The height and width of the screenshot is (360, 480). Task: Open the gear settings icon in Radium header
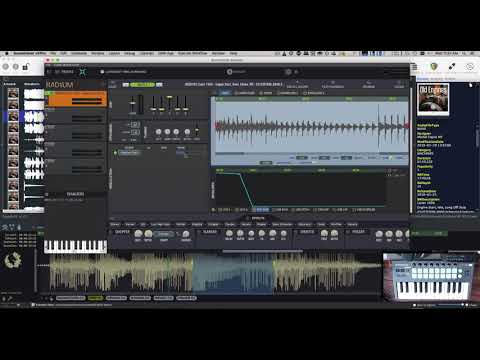click(x=288, y=72)
